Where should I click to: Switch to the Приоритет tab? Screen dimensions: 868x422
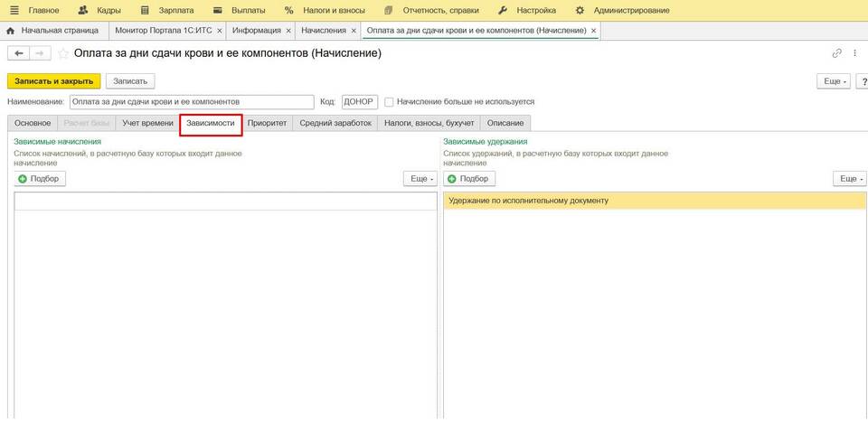coord(268,123)
